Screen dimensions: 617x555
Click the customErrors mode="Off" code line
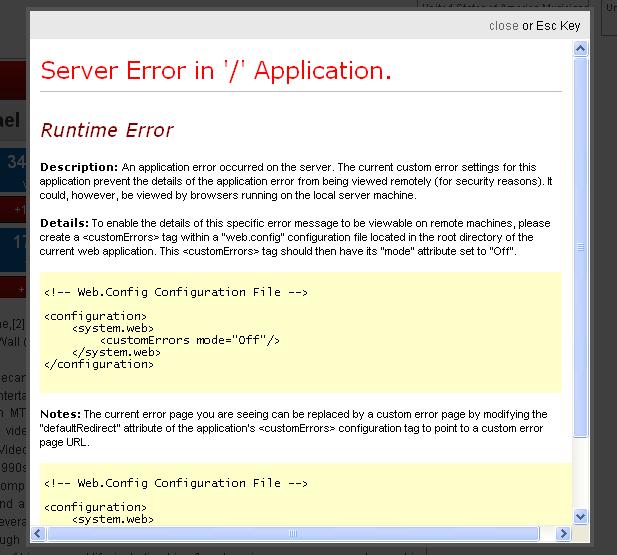tap(189, 340)
